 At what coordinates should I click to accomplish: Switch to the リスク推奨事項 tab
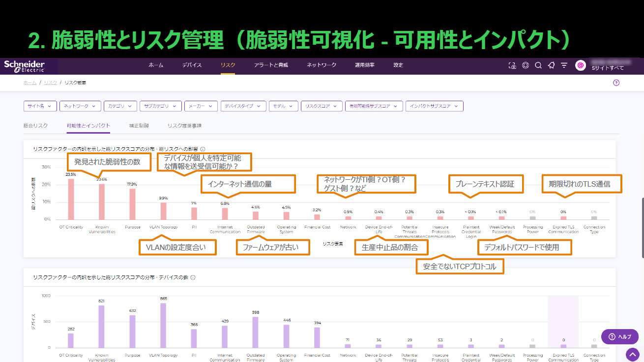coord(184,126)
